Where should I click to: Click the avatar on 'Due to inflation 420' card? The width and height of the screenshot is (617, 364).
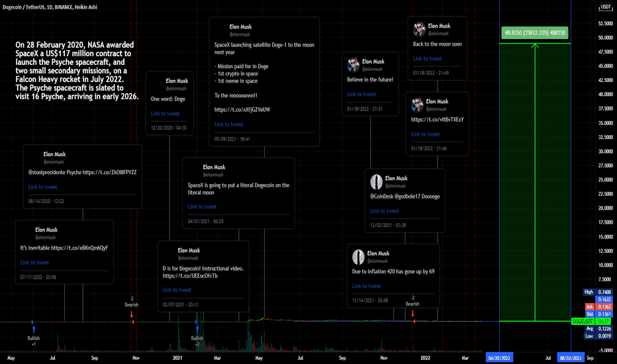pyautogui.click(x=358, y=257)
